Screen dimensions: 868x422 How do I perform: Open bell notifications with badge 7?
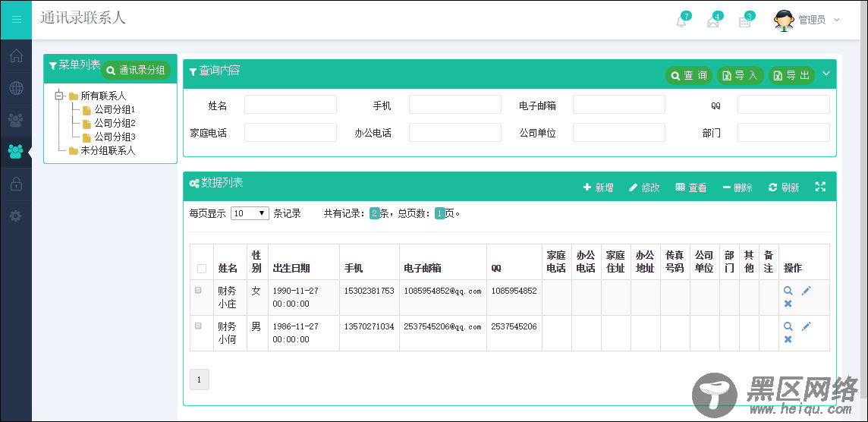click(681, 21)
